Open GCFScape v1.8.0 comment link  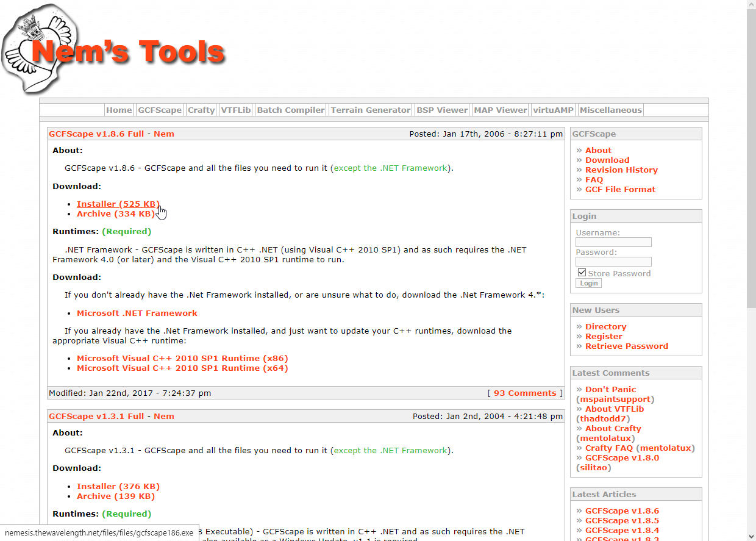(622, 457)
